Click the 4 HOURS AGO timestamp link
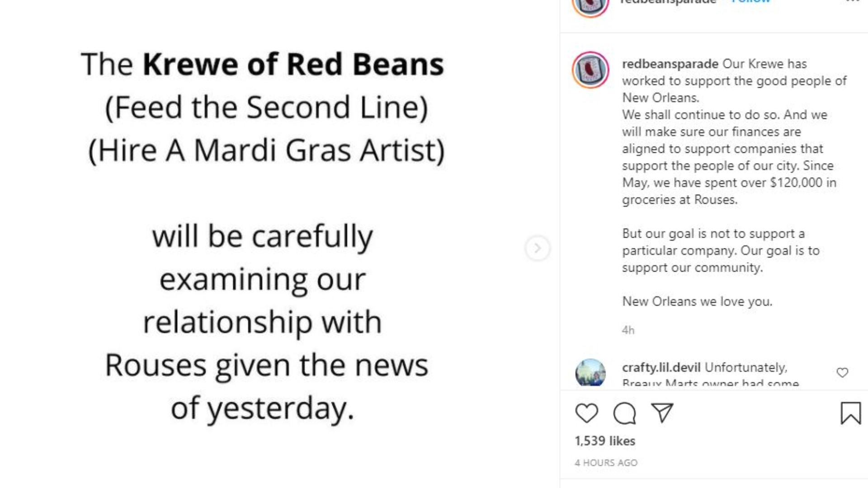 click(x=606, y=463)
